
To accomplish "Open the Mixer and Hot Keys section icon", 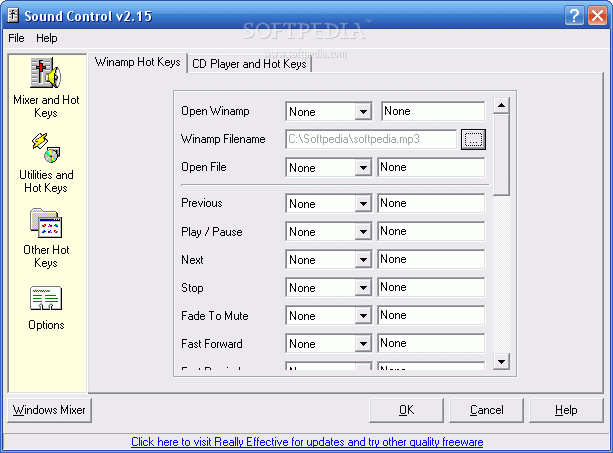I will click(x=46, y=73).
